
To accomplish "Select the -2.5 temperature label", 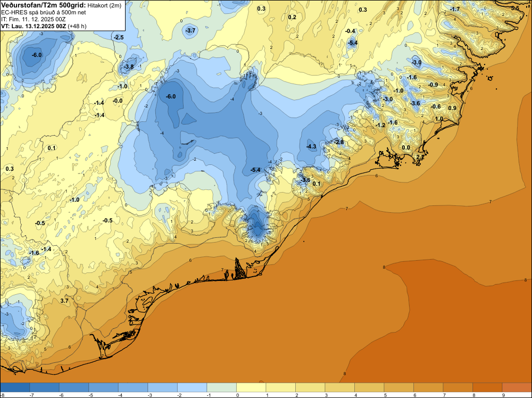I will 119,37.
